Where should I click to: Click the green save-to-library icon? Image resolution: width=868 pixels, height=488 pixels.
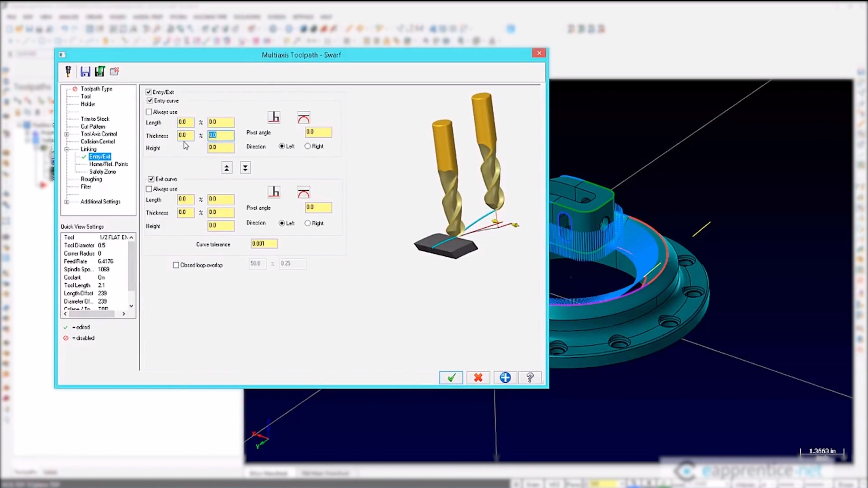click(99, 71)
